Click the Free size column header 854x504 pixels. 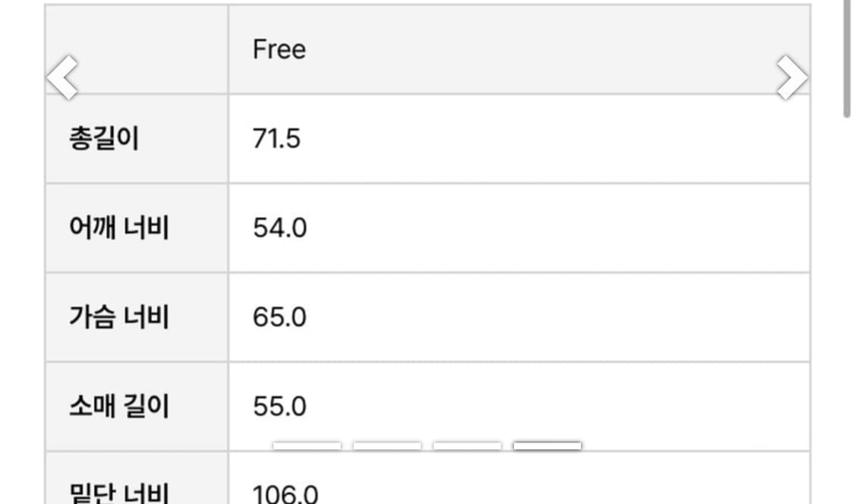(x=279, y=50)
